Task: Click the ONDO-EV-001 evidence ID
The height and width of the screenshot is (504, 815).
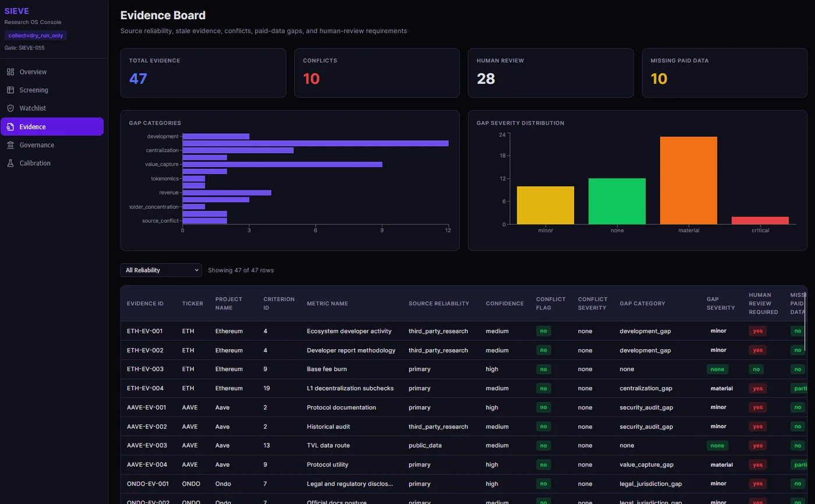Action: pyautogui.click(x=148, y=484)
